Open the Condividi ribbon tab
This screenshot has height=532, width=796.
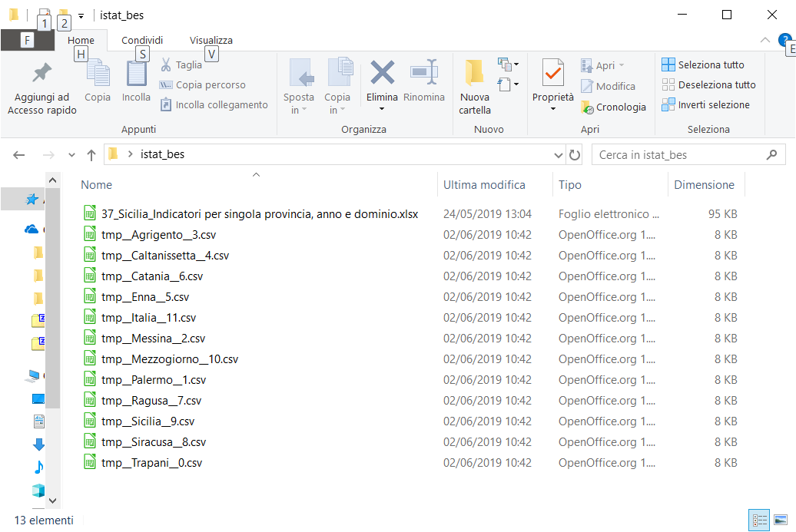coord(142,40)
